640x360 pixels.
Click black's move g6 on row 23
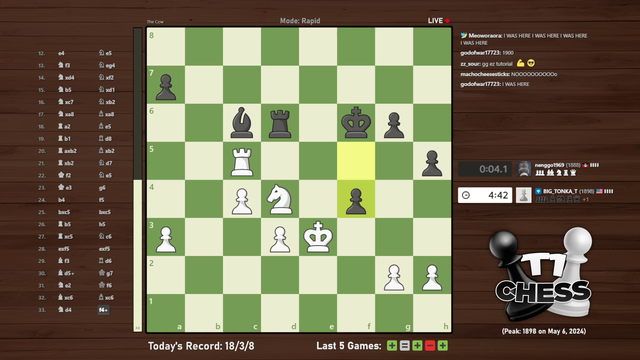point(102,188)
